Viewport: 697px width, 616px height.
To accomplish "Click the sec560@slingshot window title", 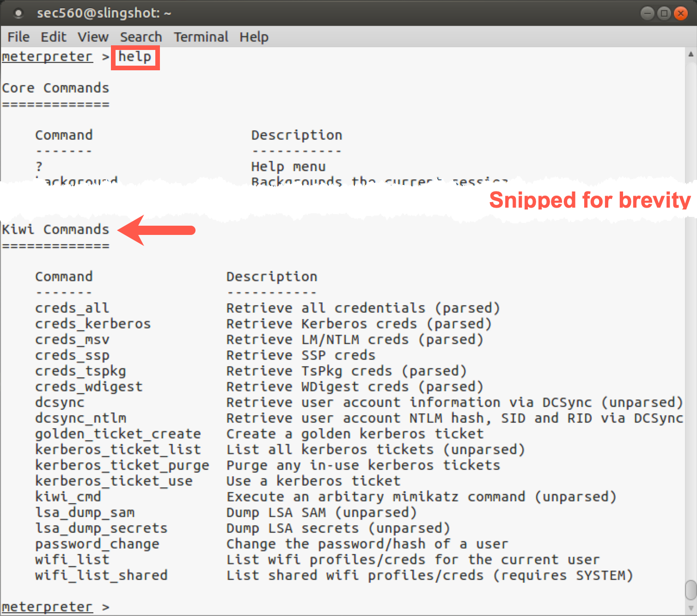I will point(104,13).
